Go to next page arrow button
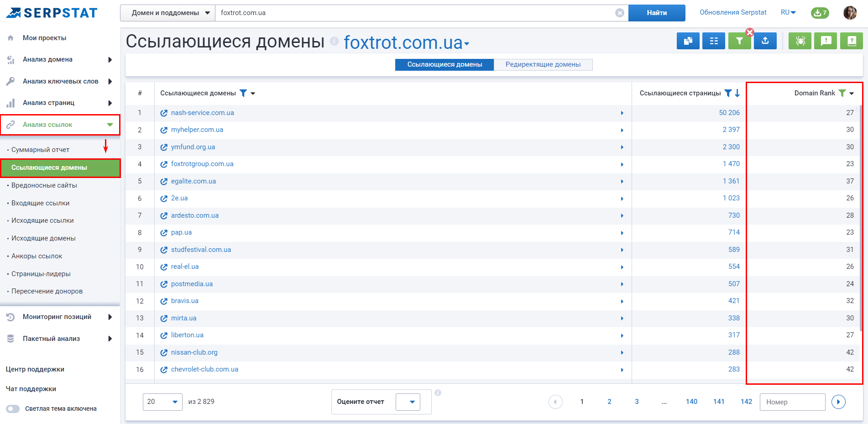Image resolution: width=868 pixels, height=424 pixels. tap(838, 402)
